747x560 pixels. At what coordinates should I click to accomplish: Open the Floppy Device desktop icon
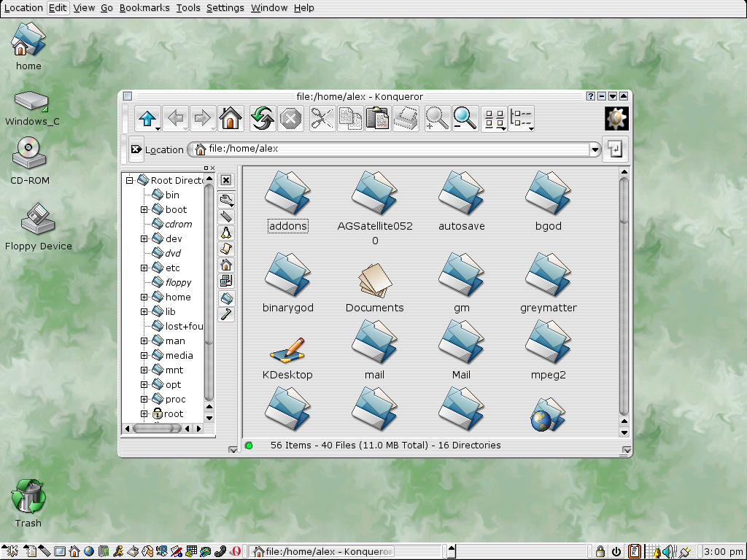click(x=38, y=227)
